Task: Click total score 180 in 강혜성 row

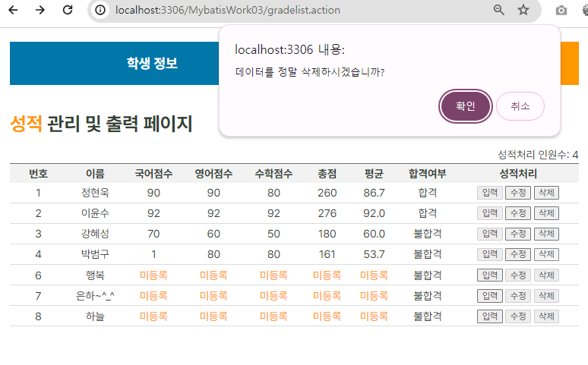Action: coord(327,234)
